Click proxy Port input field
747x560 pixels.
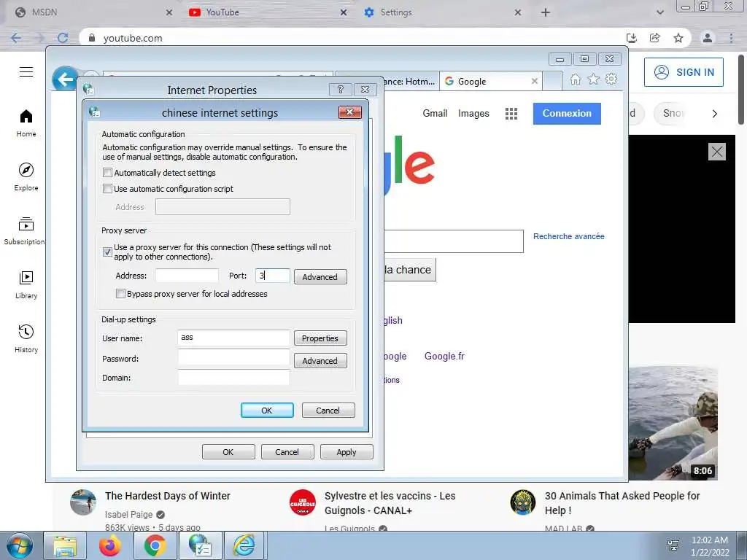[x=273, y=275]
